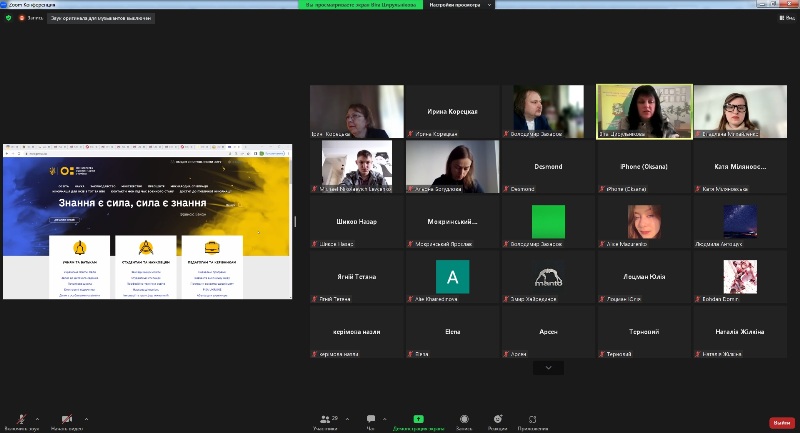Open the Participants panel
The width and height of the screenshot is (800, 433).
pos(325,420)
